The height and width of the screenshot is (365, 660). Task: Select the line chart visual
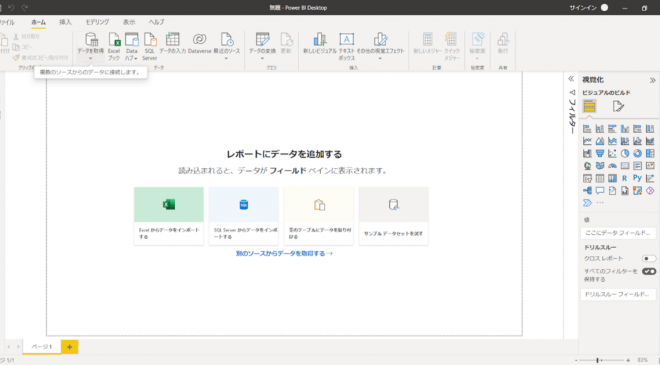[x=587, y=141]
